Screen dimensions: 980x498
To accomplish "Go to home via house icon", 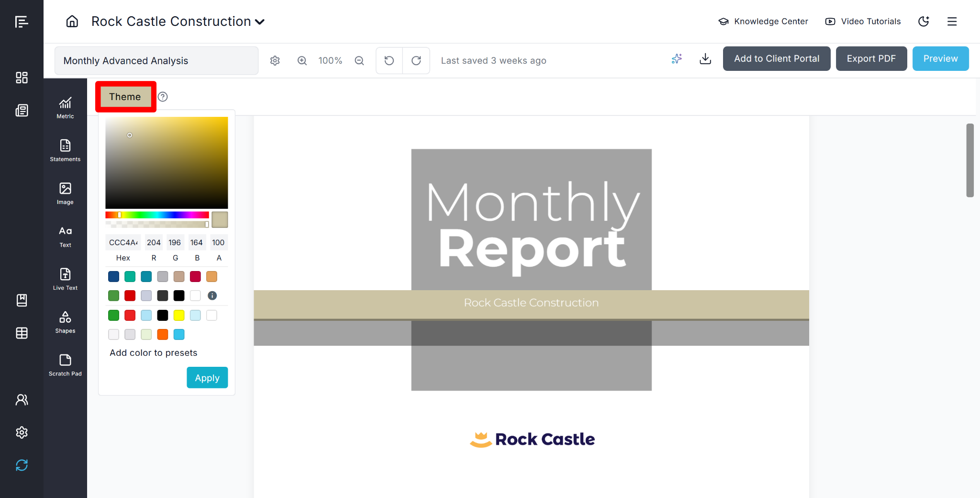I will [x=72, y=22].
